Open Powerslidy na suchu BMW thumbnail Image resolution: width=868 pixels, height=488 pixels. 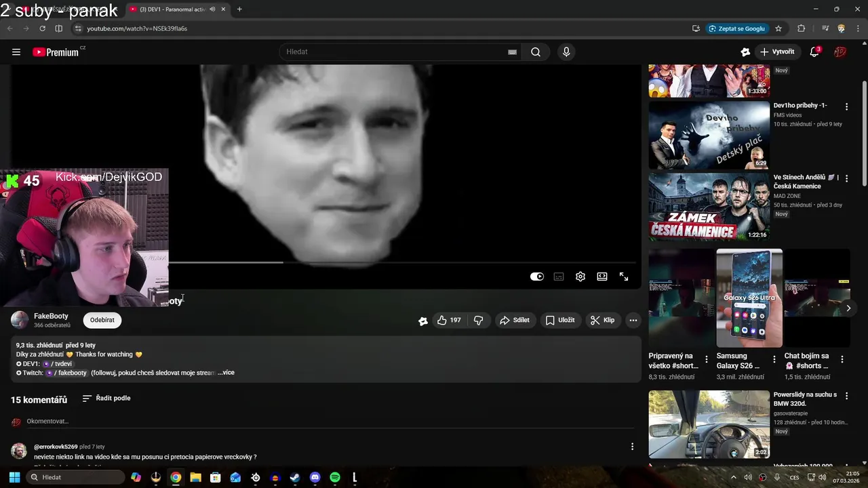[709, 424]
